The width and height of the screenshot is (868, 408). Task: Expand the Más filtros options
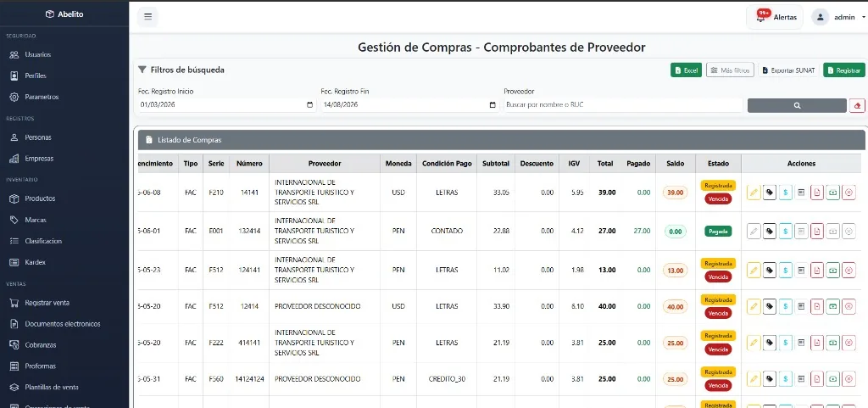click(x=730, y=70)
